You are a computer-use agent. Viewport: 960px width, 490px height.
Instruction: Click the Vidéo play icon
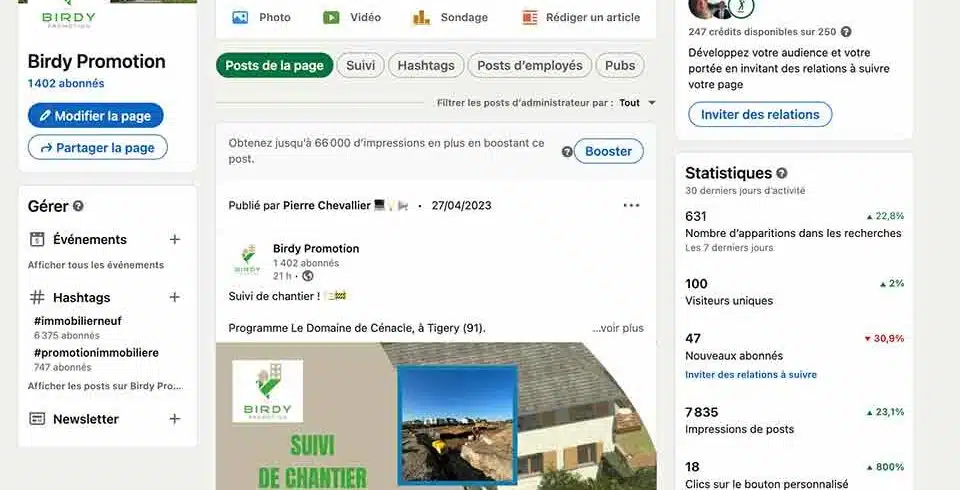(331, 18)
